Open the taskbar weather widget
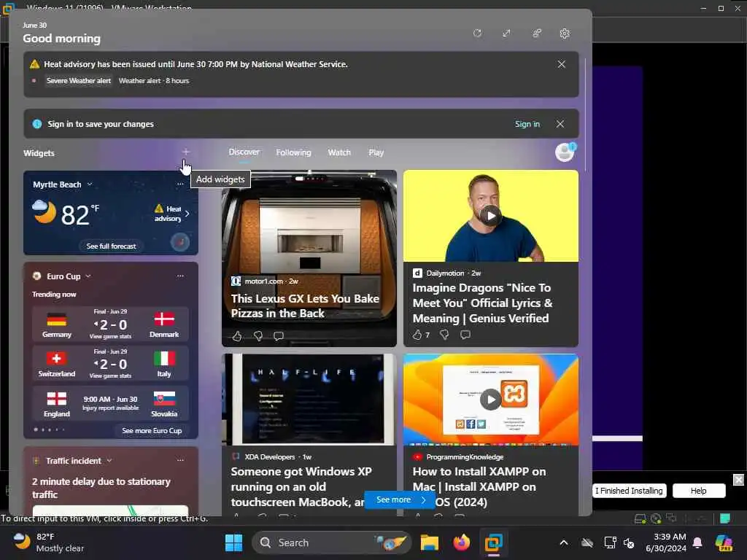 point(47,542)
